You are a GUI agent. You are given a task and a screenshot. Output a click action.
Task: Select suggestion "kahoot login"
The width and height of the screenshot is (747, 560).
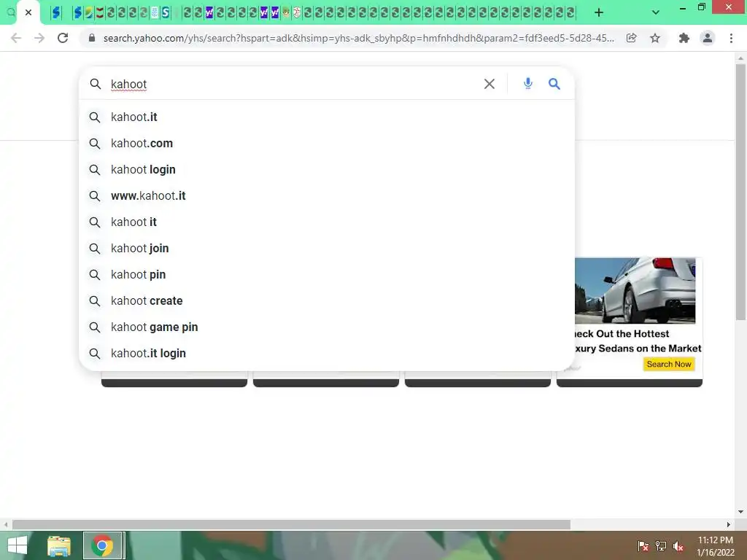coord(326,169)
